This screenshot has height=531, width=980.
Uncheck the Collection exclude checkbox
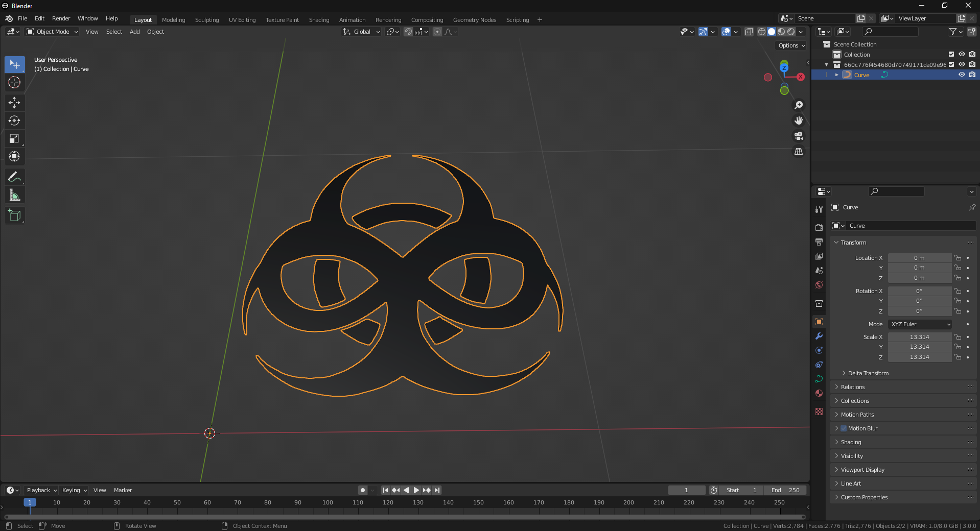(951, 54)
